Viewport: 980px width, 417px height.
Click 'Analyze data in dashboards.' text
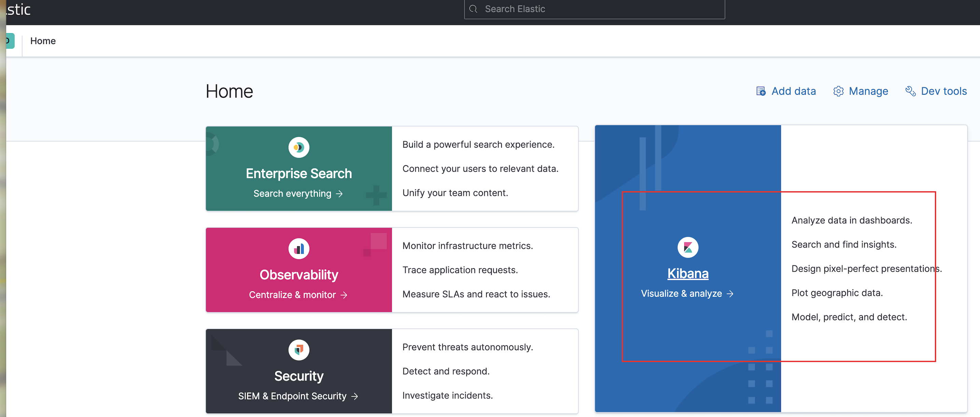[851, 220]
